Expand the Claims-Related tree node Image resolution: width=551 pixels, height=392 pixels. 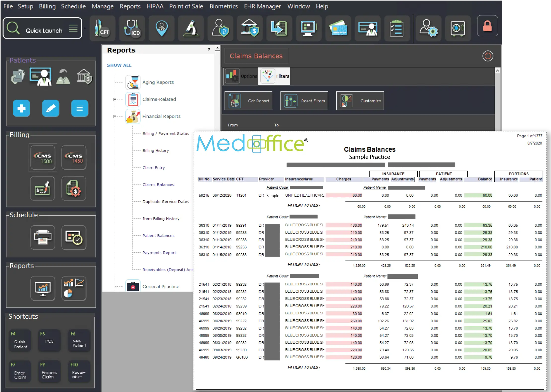115,100
